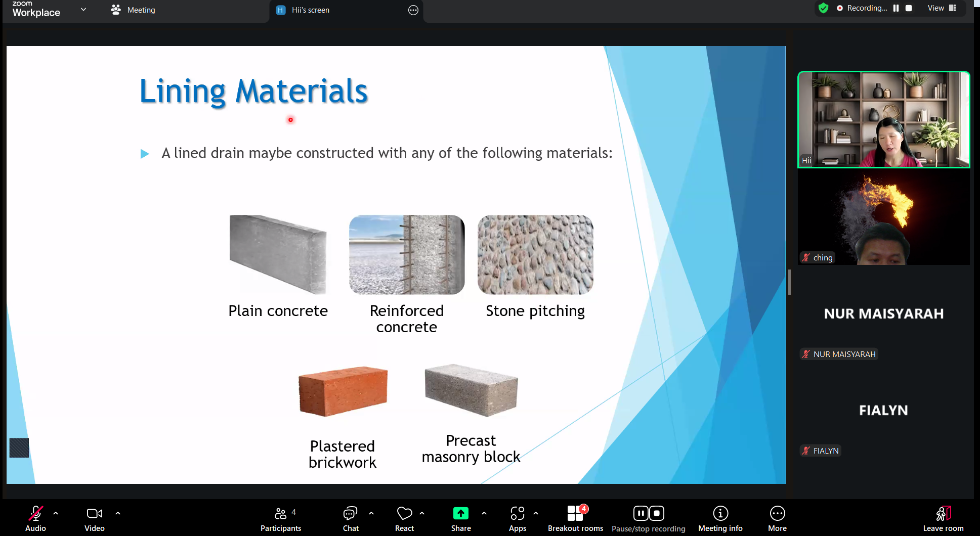Click the green Share screen button
Screen dimensions: 980x536
460,514
